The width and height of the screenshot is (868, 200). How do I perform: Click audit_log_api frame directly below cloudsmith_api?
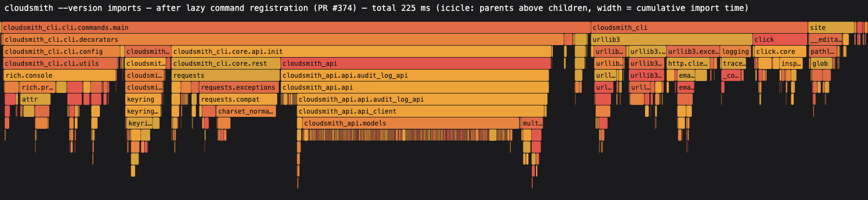point(414,76)
